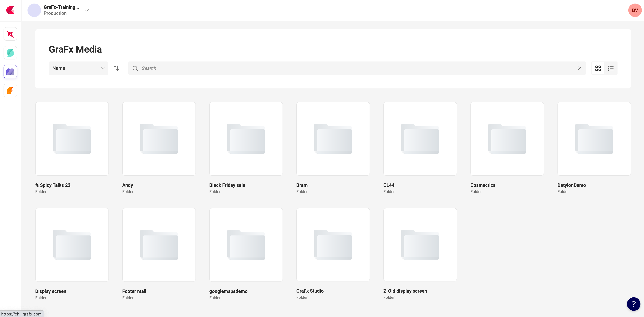Click the 'Display screen' folder name

pos(51,291)
